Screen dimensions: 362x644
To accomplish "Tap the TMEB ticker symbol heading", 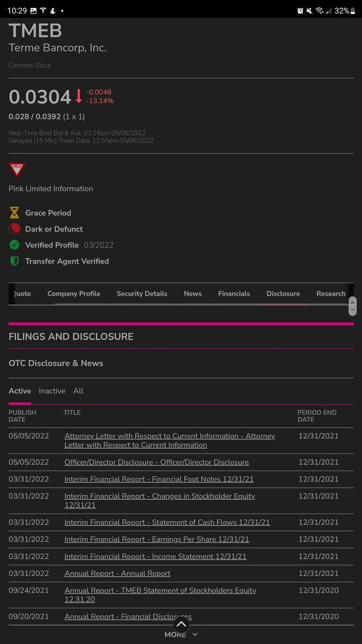I will point(35,31).
